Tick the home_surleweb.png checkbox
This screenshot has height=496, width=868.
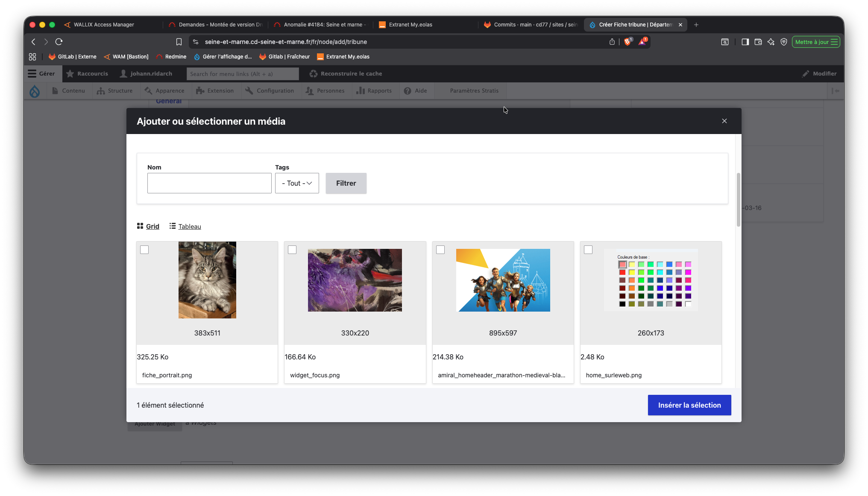point(588,250)
